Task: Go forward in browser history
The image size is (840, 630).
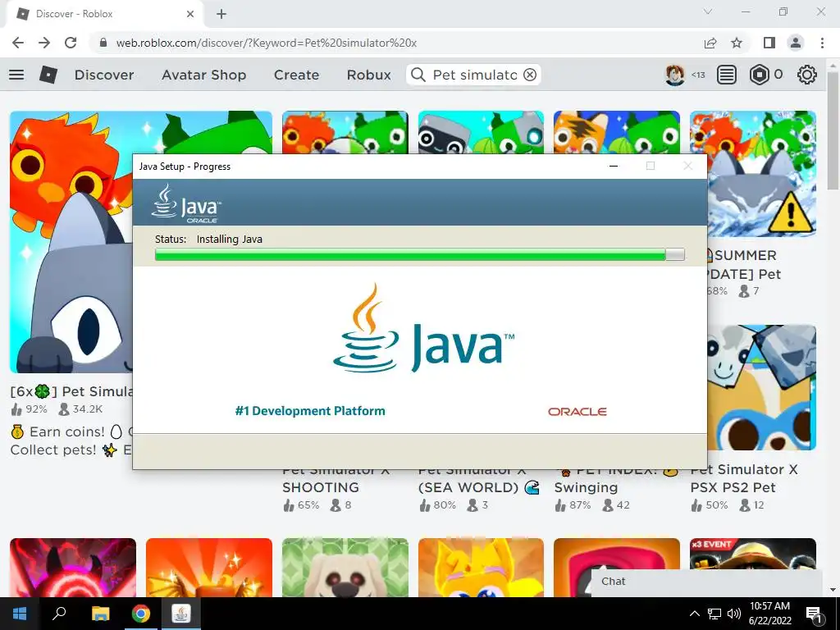Action: click(44, 43)
